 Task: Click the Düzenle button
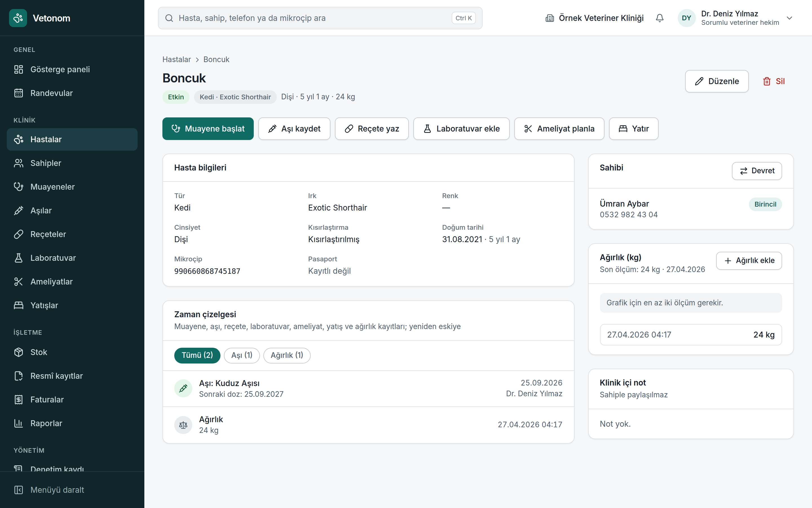(717, 81)
